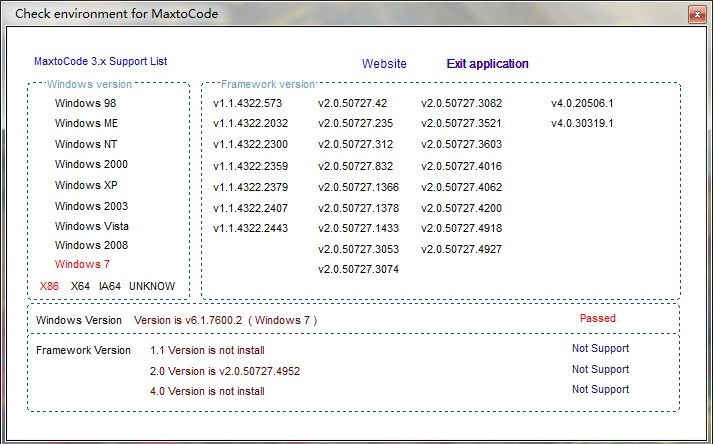Image resolution: width=714 pixels, height=444 pixels.
Task: Click framework v2.0.50727.1433
Action: [x=359, y=228]
